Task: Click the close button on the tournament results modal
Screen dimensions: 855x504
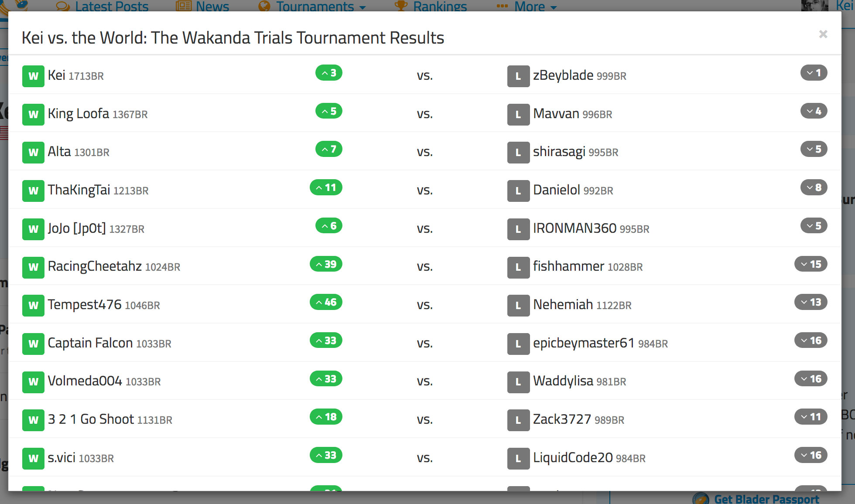Action: (x=824, y=34)
